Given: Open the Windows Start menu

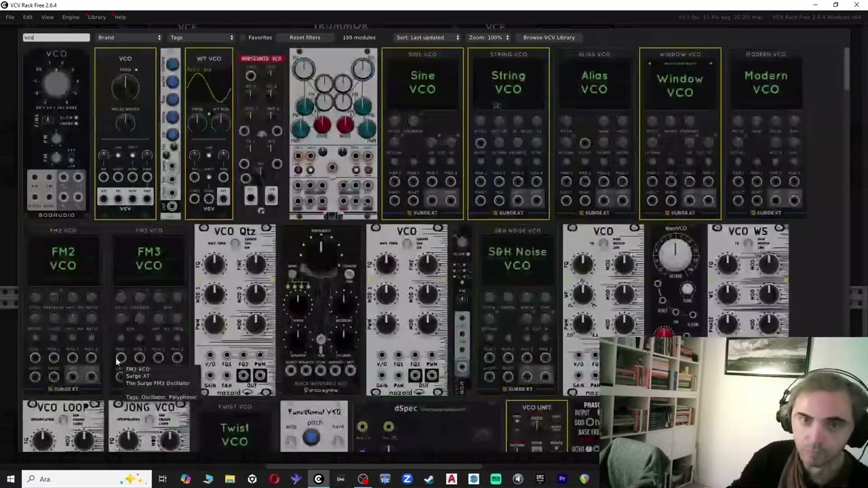Looking at the screenshot, I should pos(10,479).
